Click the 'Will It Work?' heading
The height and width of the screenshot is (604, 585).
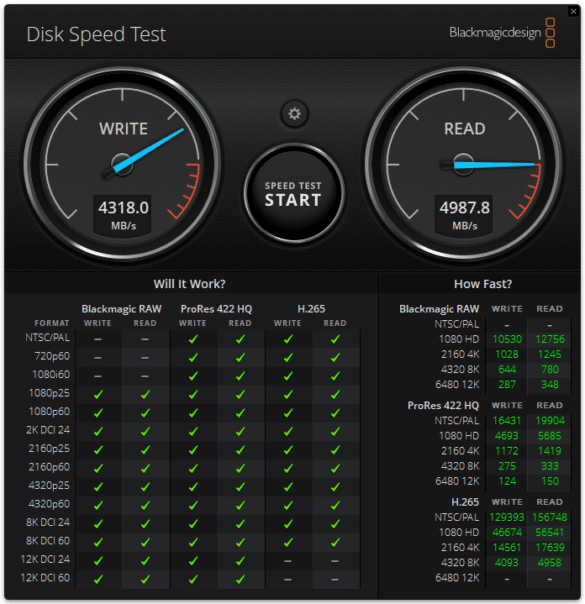[x=189, y=284]
